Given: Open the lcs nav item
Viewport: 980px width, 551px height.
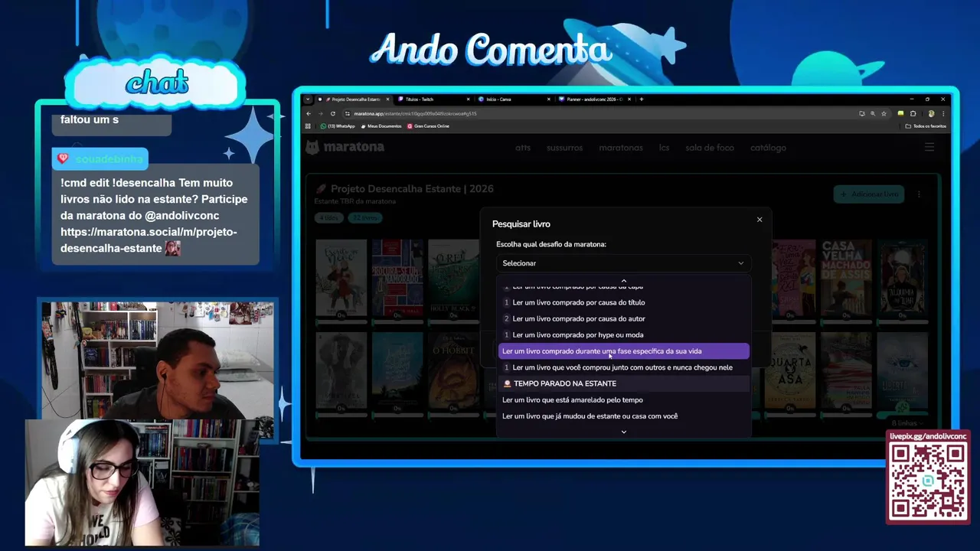Looking at the screenshot, I should 664,148.
